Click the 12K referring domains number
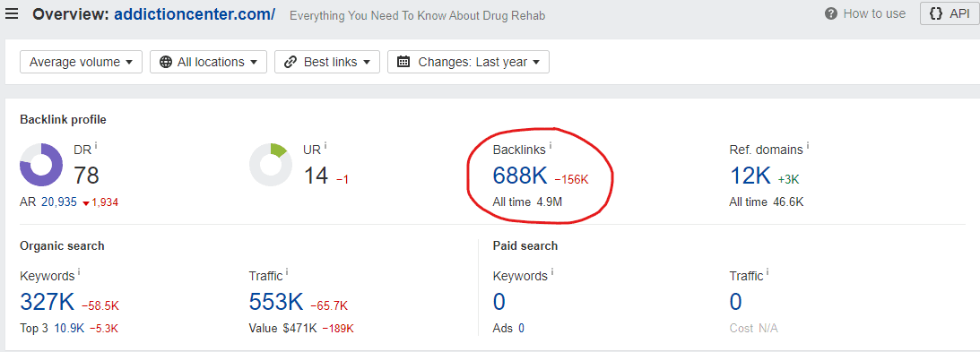This screenshot has width=980, height=352. (750, 176)
